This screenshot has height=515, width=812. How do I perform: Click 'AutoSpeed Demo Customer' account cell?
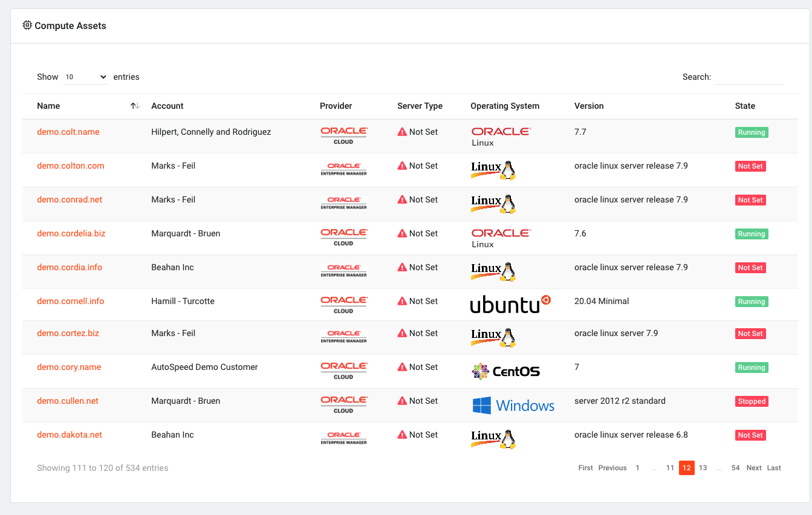(204, 367)
